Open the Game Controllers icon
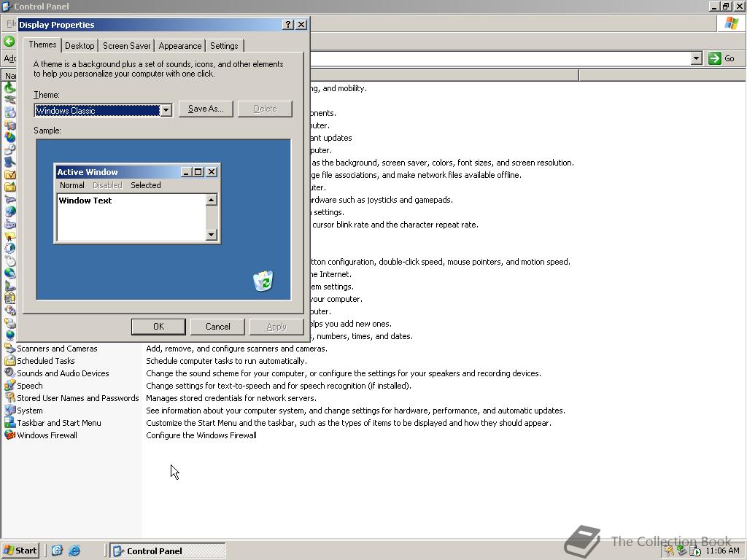747x560 pixels. [x=9, y=200]
